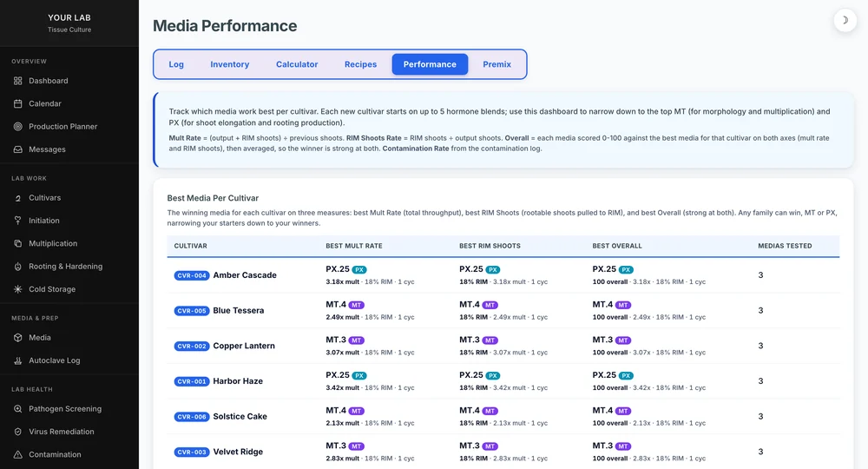
Task: Click the Rooting & Hardening icon
Action: [x=17, y=267]
